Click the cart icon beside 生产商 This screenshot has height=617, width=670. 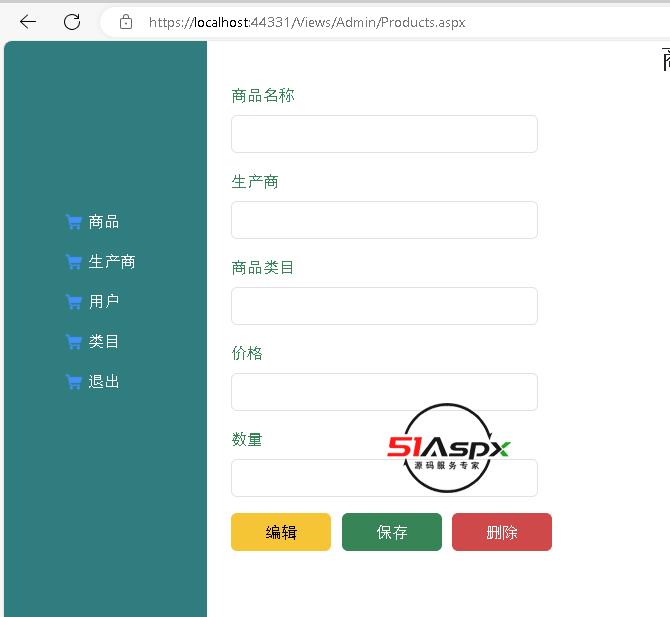[74, 262]
